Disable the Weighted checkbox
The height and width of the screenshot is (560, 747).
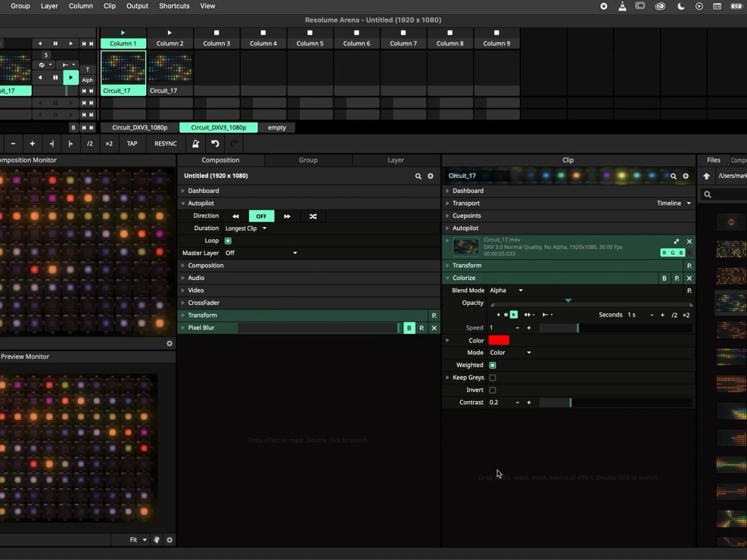click(x=492, y=365)
